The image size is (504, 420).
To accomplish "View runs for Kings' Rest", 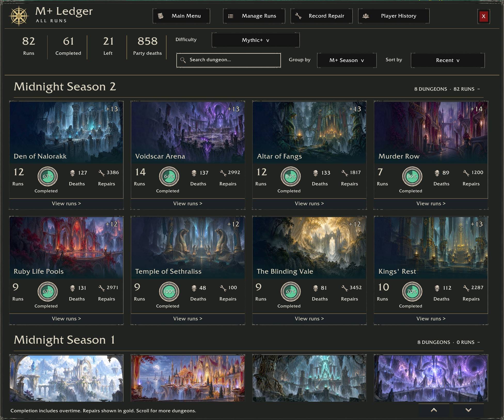I will (431, 319).
